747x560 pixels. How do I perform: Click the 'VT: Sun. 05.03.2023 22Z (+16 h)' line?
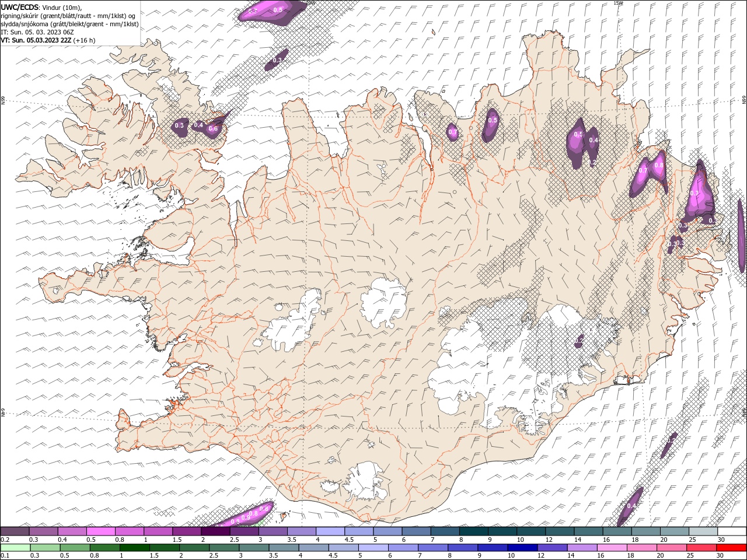click(48, 40)
